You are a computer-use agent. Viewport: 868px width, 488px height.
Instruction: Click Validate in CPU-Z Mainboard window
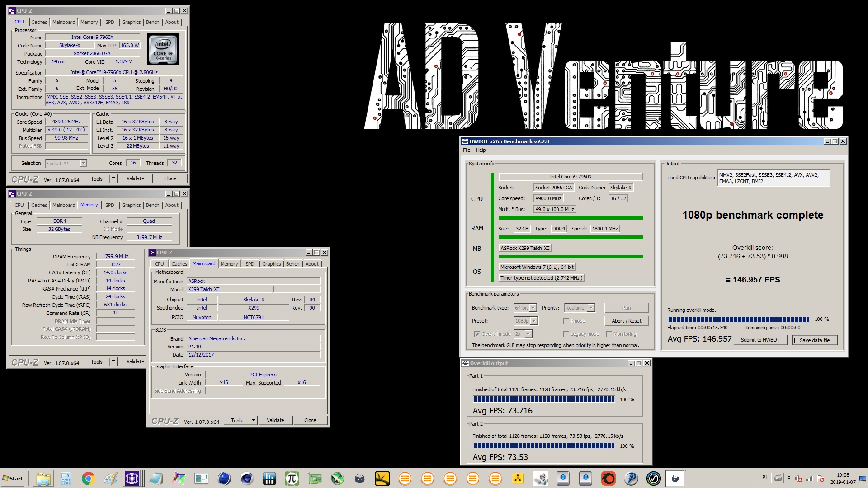[x=275, y=420]
